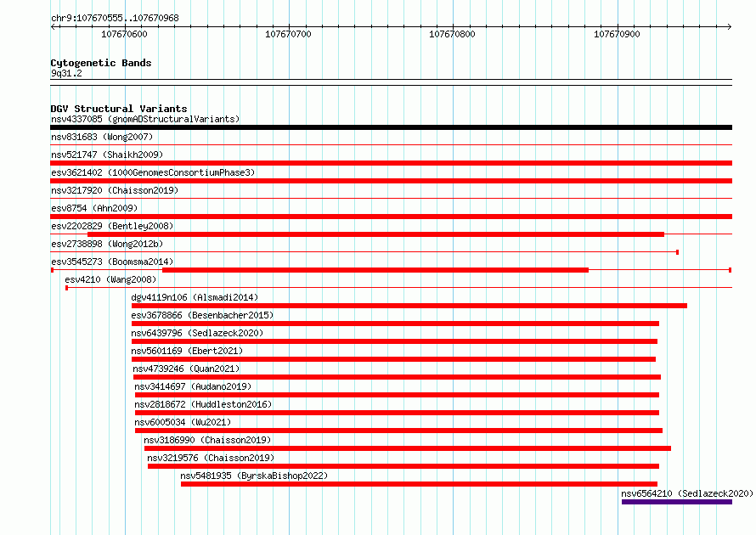Open the nsv831683 (Wong2007) variant label
Image resolution: width=756 pixels, height=535 pixels.
click(x=102, y=137)
